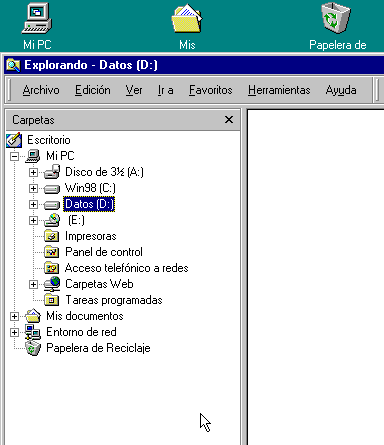Screen dimensions: 384x445
Task: Open the Papelera de reciclaje desktop icon
Action: point(336,19)
